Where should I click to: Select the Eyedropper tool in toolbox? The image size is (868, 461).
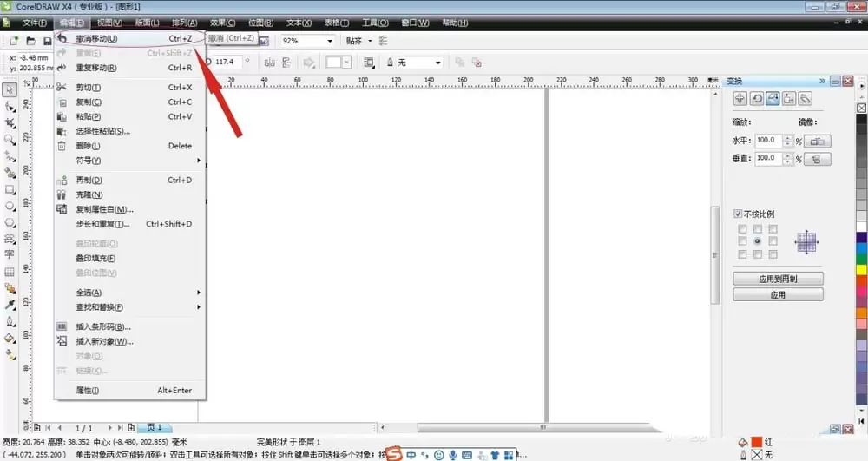(x=10, y=305)
